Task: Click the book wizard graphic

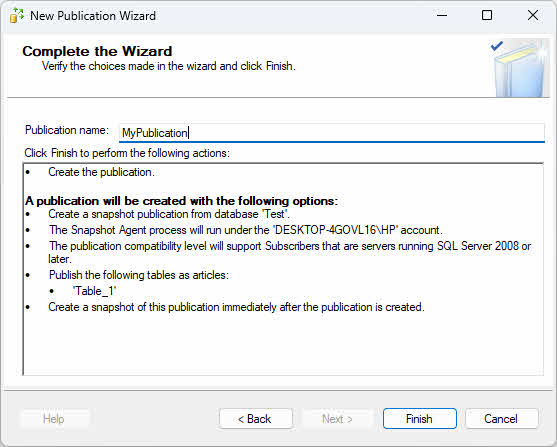Action: point(520,68)
